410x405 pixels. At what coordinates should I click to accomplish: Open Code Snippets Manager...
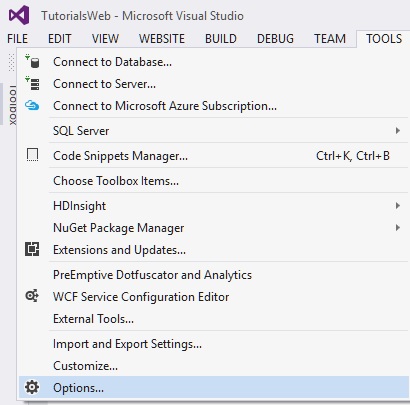(213, 156)
